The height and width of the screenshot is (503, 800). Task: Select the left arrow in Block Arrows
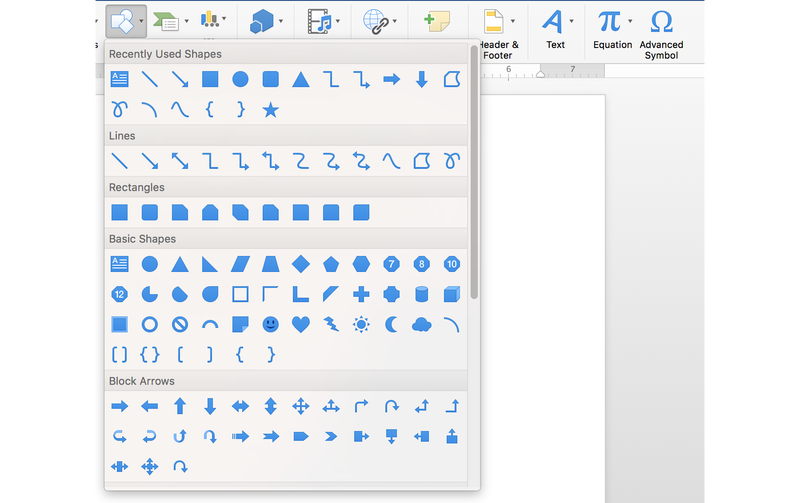coord(149,407)
